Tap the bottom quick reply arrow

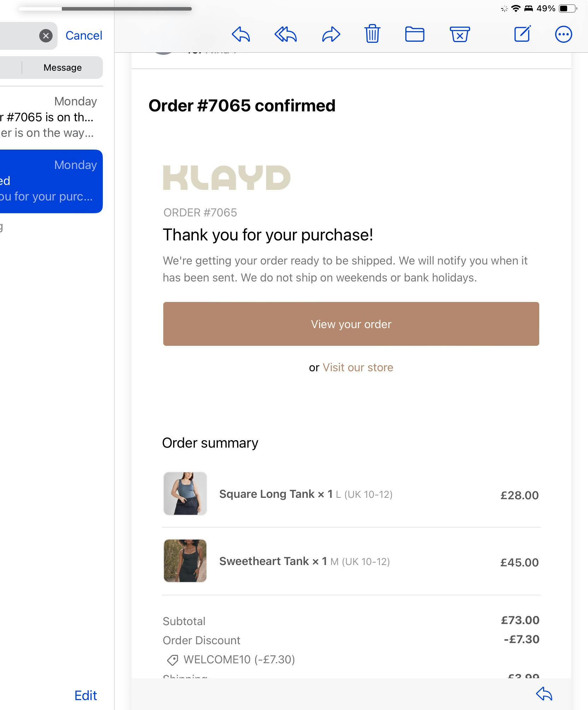coord(544,694)
